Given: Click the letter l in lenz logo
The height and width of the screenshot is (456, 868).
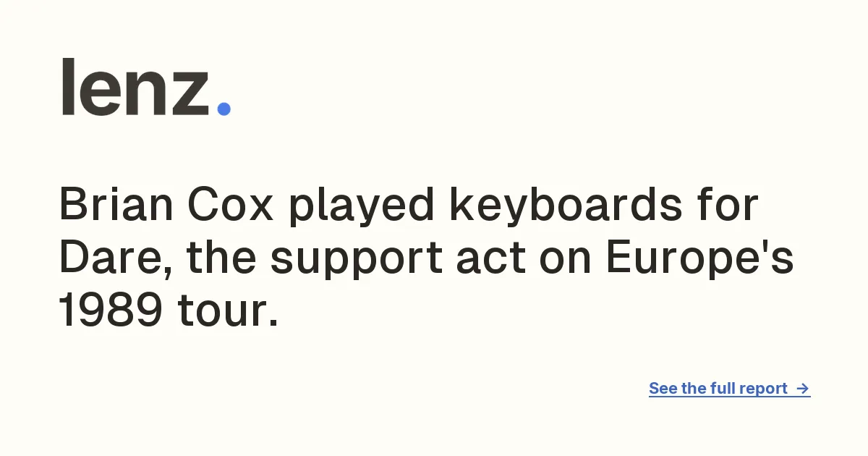Looking at the screenshot, I should pos(68,87).
